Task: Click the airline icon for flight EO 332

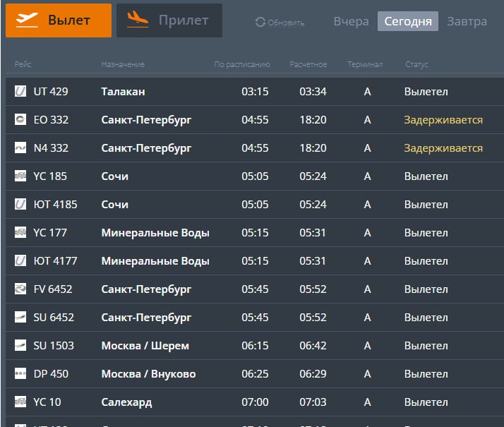Action: pyautogui.click(x=20, y=120)
